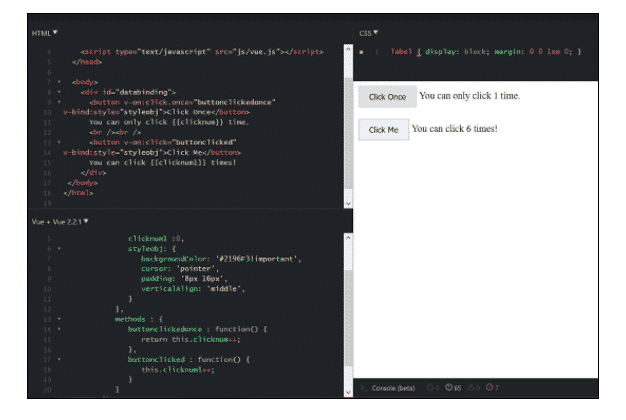This screenshot has width=626, height=420.
Task: Click the CSS error marker on line 1
Action: tap(361, 52)
